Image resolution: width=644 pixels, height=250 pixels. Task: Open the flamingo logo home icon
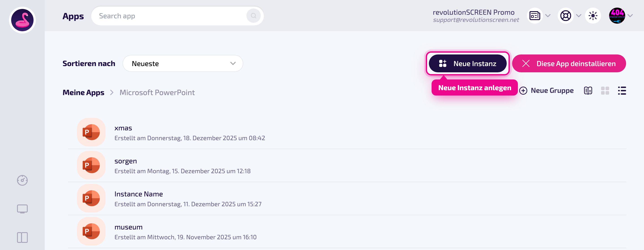coord(22,20)
